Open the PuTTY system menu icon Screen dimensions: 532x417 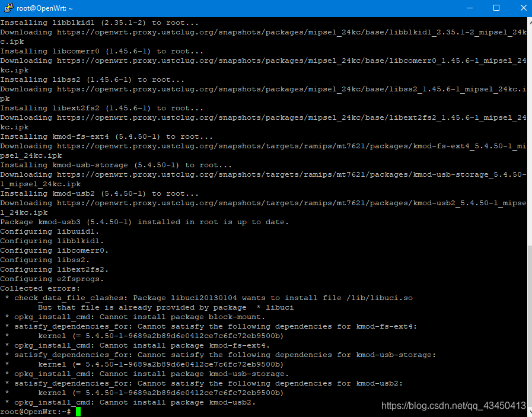coord(8,8)
